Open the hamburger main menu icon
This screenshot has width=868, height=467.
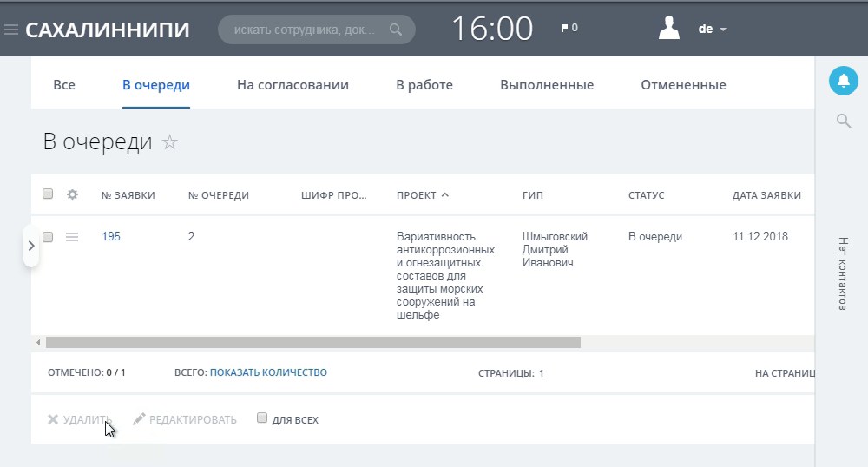[11, 30]
